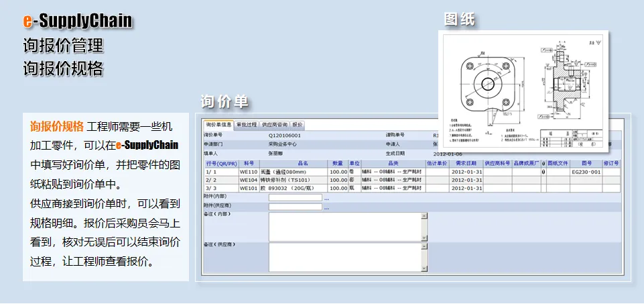Click the 附件(供应商) input field
The height and width of the screenshot is (304, 644).
pos(296,207)
